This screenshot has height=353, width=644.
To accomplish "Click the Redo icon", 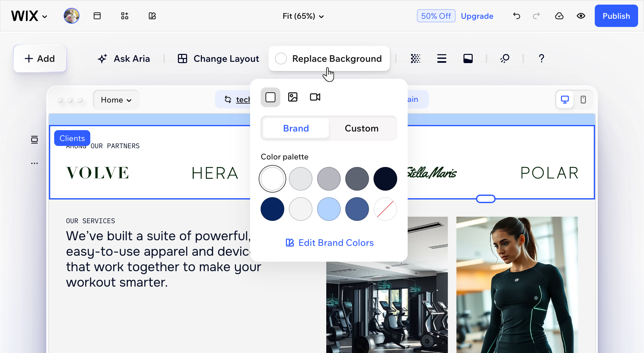I will (x=536, y=16).
